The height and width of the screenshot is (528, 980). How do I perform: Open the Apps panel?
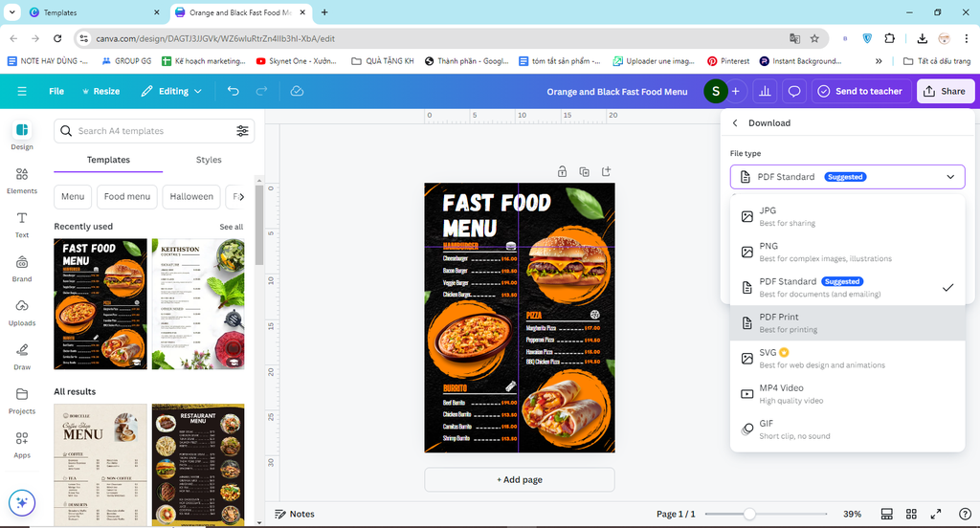click(x=22, y=445)
